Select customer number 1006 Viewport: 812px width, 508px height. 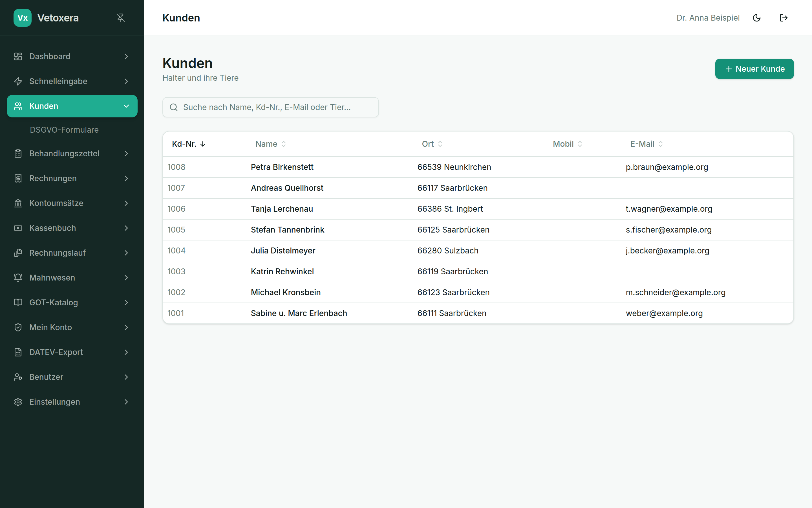[x=176, y=209]
